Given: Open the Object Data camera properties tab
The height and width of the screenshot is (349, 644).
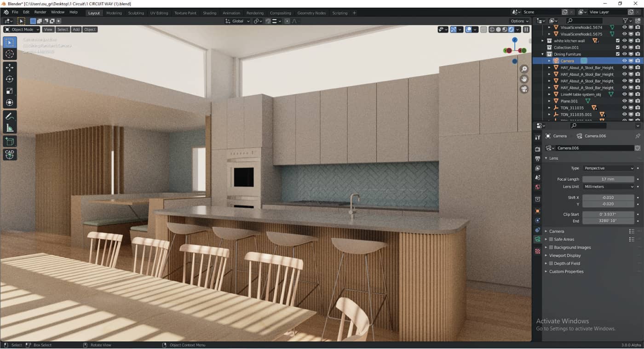Looking at the screenshot, I should click(x=537, y=240).
